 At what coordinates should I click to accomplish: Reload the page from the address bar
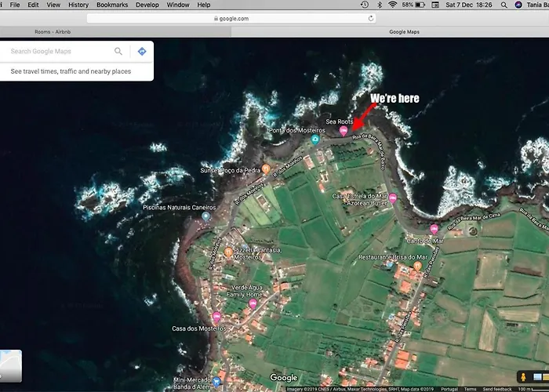[370, 17]
